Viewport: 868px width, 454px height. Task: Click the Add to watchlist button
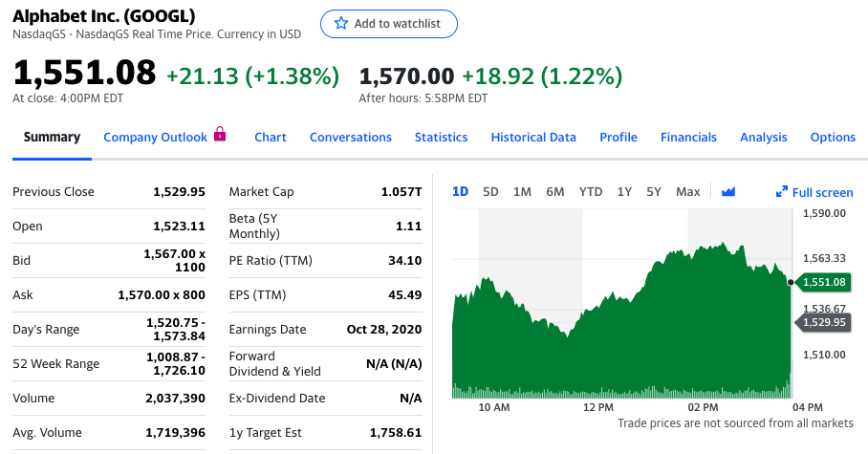tap(389, 24)
